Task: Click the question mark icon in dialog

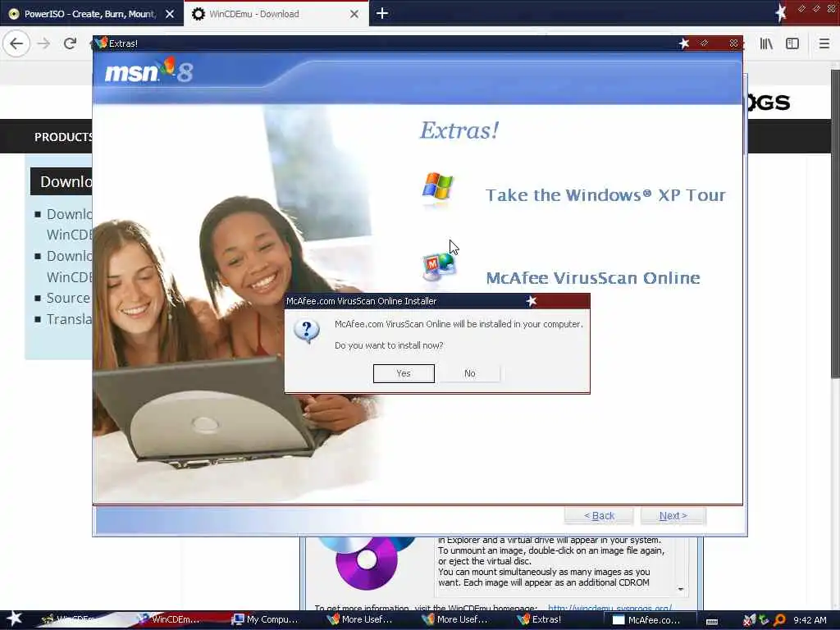Action: pyautogui.click(x=307, y=331)
